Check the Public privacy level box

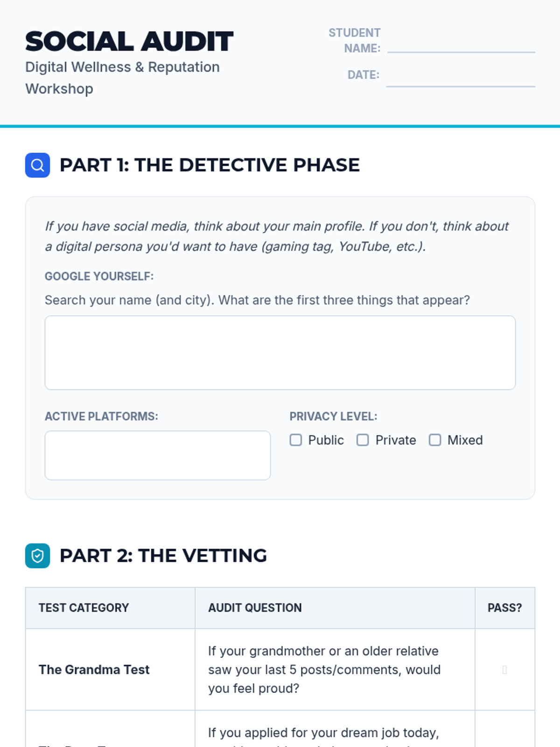(296, 440)
